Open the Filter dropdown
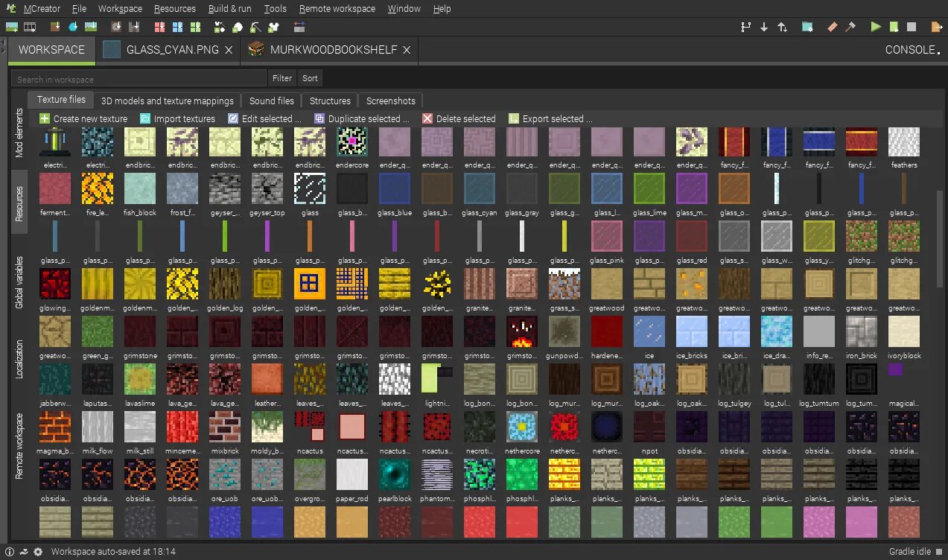Screen dimensions: 948x560 282,78
